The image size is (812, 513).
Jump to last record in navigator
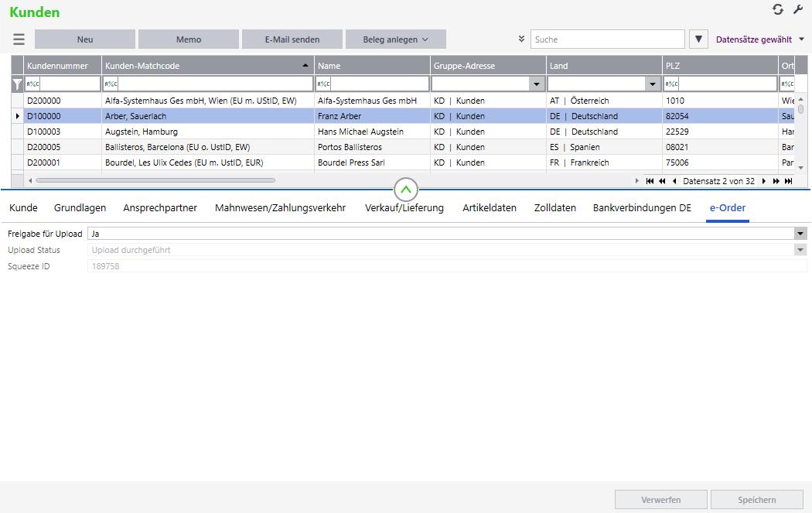(789, 181)
